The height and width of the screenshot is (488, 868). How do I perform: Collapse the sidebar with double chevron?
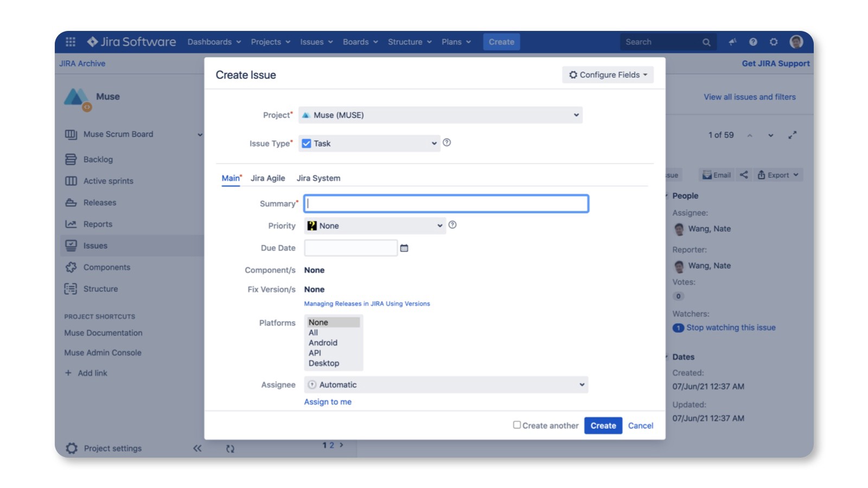197,448
